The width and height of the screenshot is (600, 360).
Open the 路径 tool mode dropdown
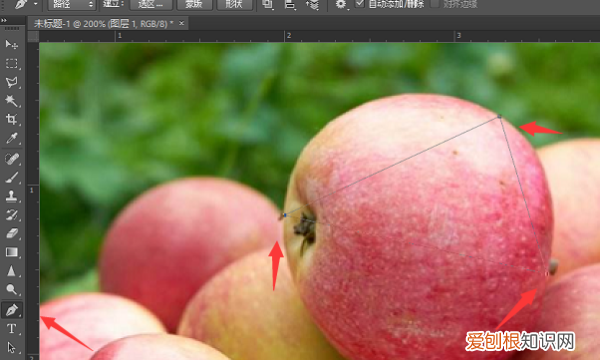coord(72,5)
